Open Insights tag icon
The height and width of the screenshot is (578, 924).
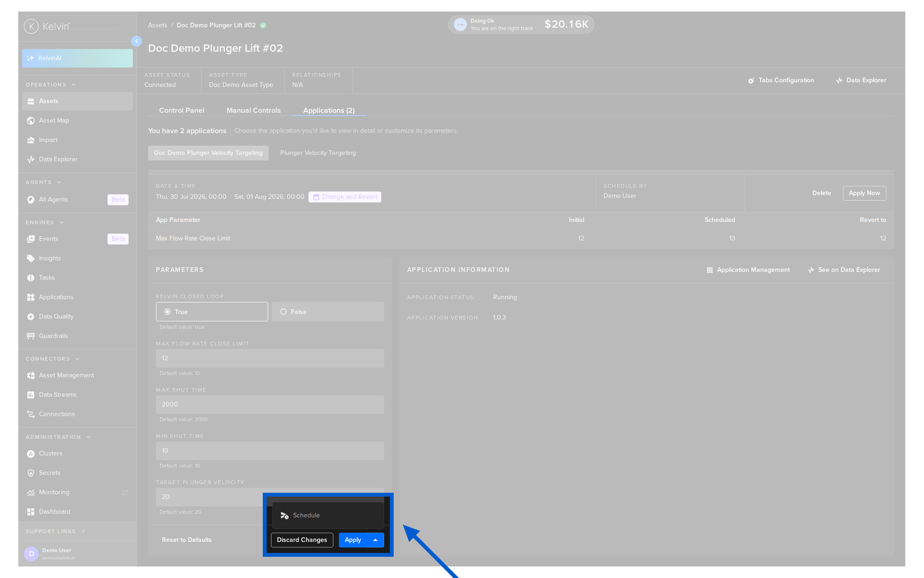tap(31, 258)
